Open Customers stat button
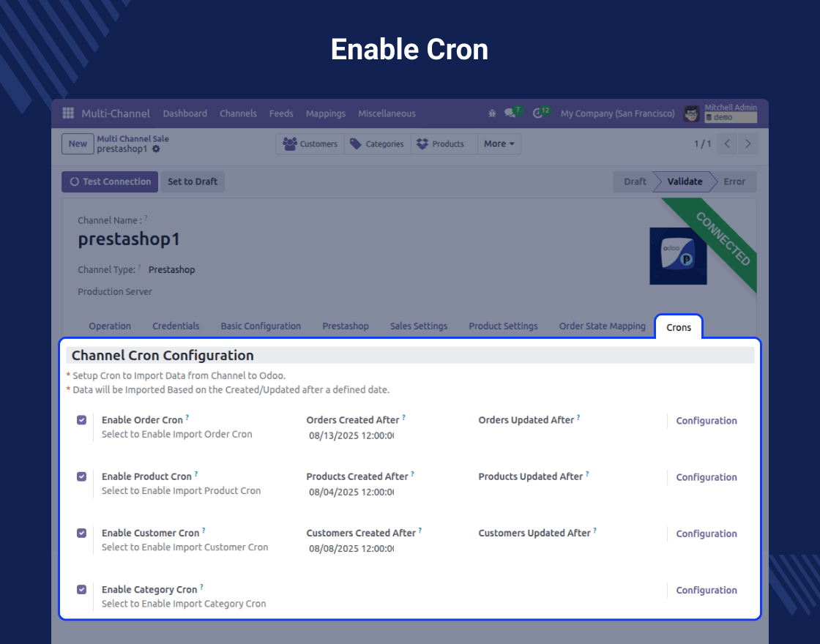The width and height of the screenshot is (820, 644). (310, 143)
